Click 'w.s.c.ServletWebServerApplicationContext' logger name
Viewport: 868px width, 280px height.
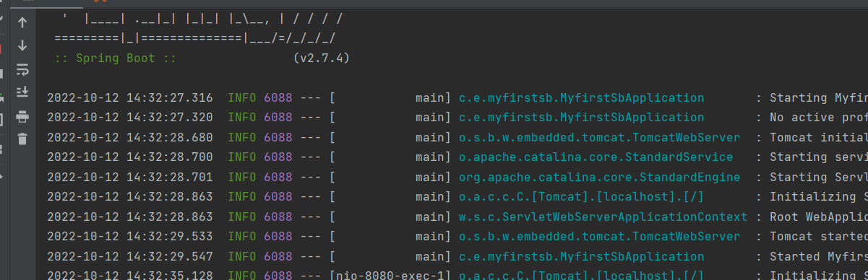click(603, 217)
